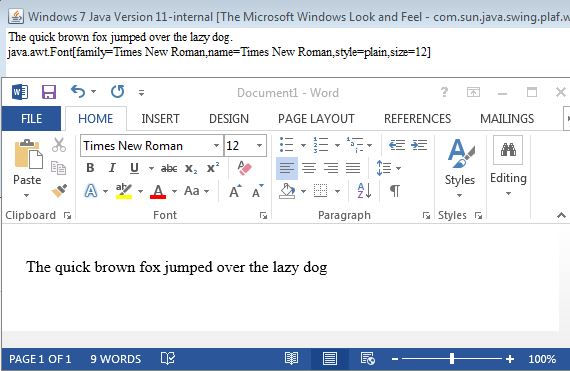Toggle Superscript formatting
570x371 pixels.
point(213,168)
